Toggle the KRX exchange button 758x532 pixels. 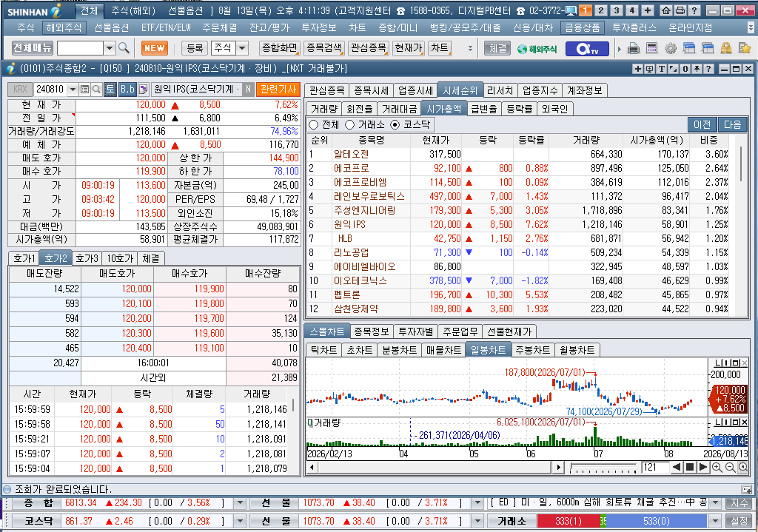20,89
